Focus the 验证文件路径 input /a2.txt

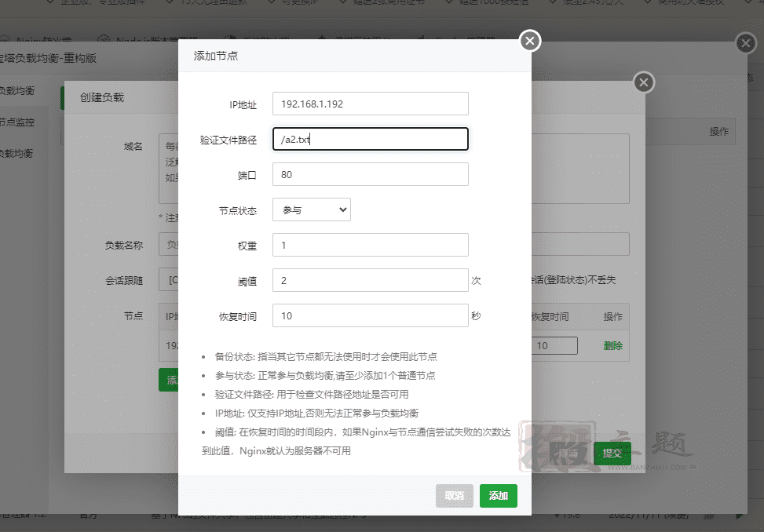click(x=371, y=139)
